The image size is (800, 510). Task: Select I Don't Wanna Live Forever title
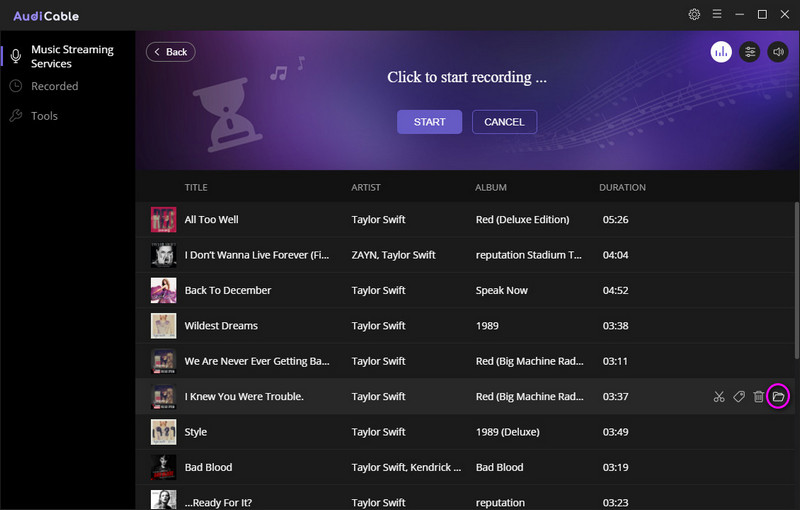257,255
